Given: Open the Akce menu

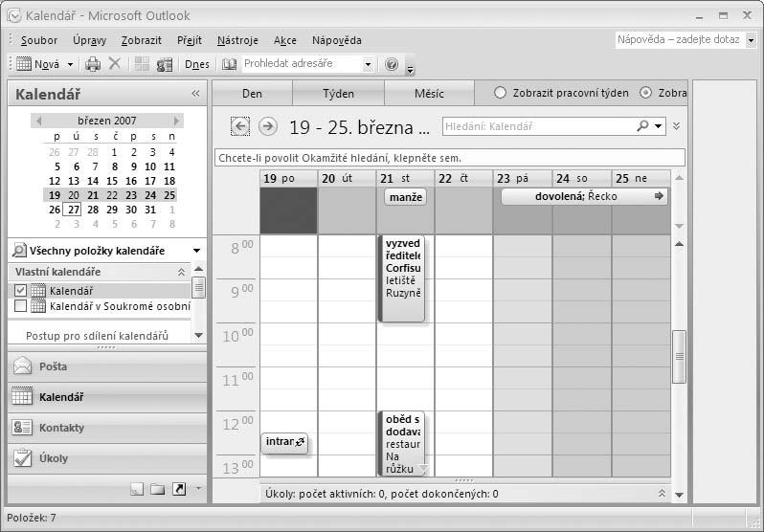Looking at the screenshot, I should coord(285,40).
